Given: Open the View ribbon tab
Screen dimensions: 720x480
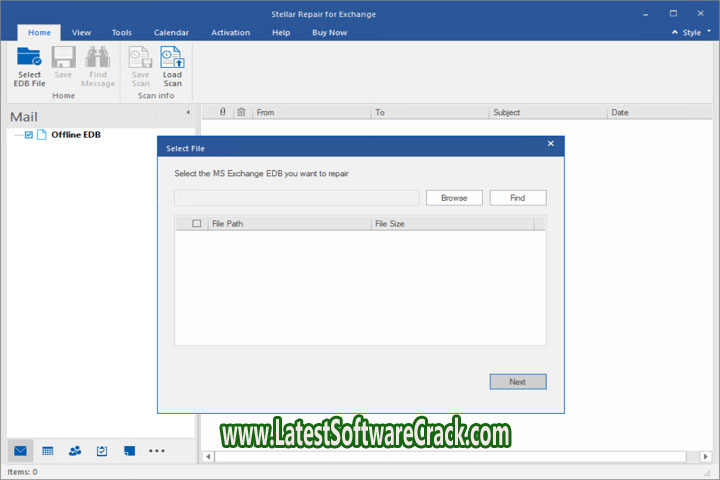Looking at the screenshot, I should click(81, 33).
